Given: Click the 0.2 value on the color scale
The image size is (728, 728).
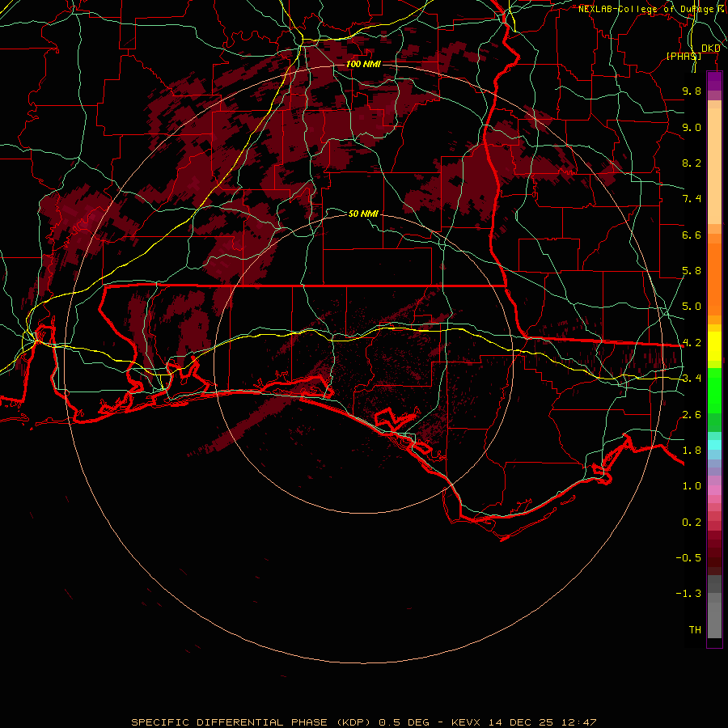Looking at the screenshot, I should pyautogui.click(x=692, y=523).
